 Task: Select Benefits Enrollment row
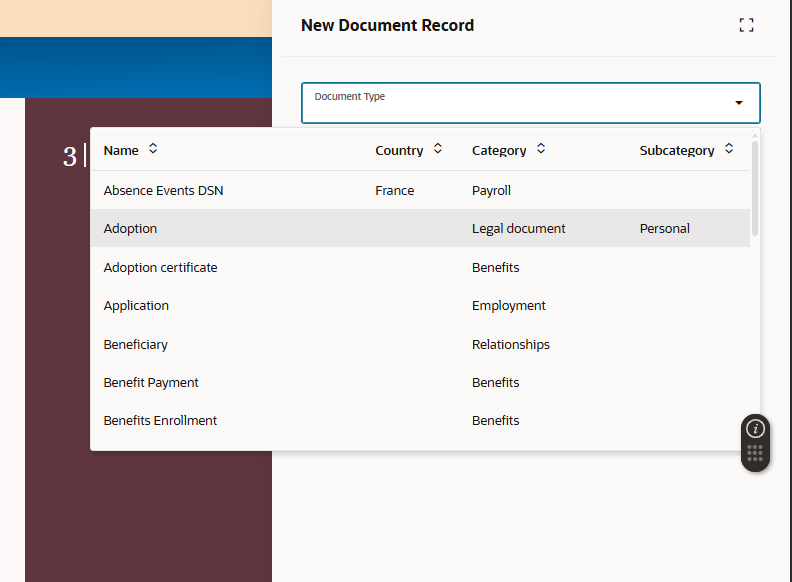click(x=420, y=420)
